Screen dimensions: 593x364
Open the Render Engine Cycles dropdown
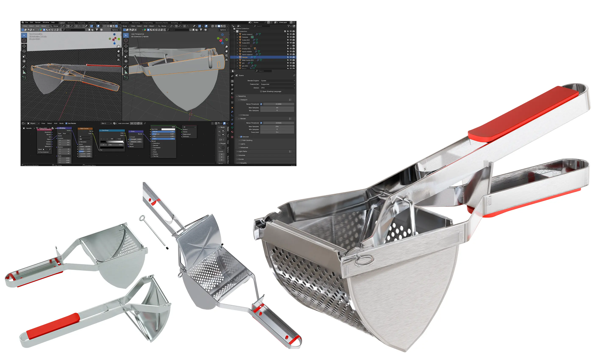click(x=277, y=81)
